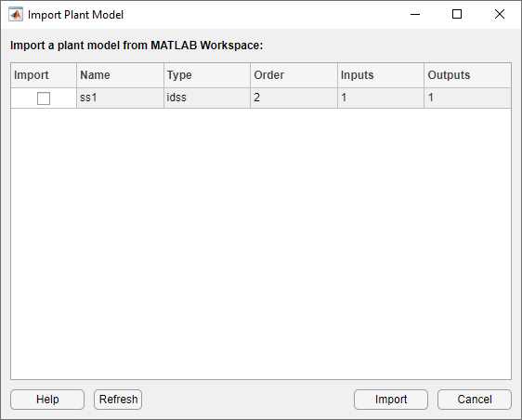
Task: Cancel the Import Plant Model dialog
Action: [475, 400]
